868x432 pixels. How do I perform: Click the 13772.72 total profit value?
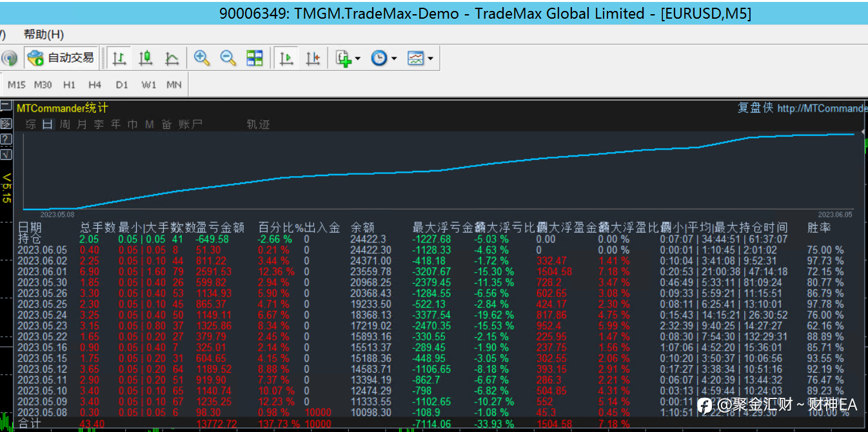point(217,424)
